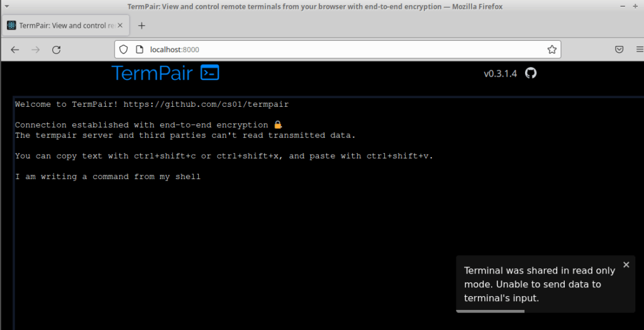Click 'The termpair server and third parties' line
This screenshot has width=644, height=330.
186,135
